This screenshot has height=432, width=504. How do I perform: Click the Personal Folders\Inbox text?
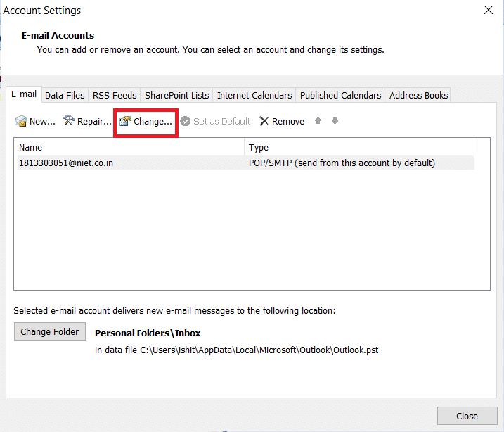(148, 333)
